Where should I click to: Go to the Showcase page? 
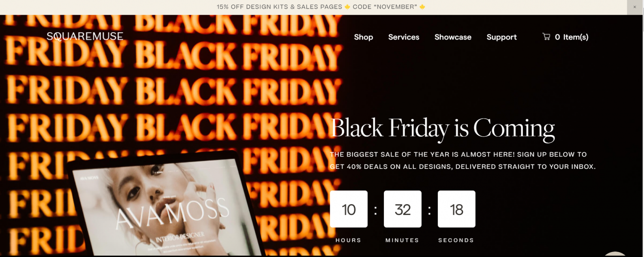click(x=453, y=37)
